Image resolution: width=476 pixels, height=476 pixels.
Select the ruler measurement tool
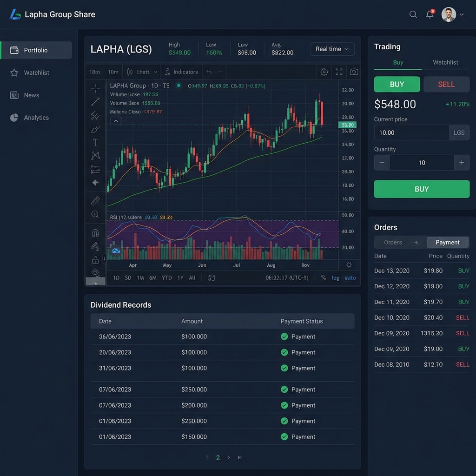(x=95, y=201)
